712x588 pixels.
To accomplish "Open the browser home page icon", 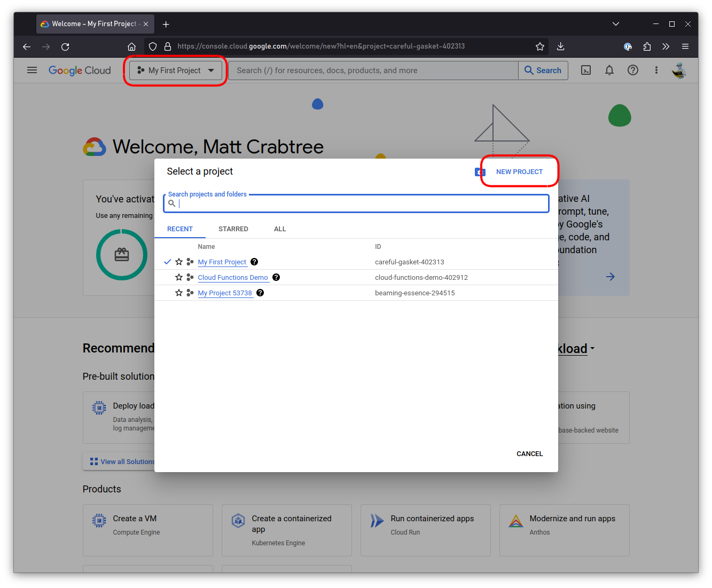I will tap(132, 46).
